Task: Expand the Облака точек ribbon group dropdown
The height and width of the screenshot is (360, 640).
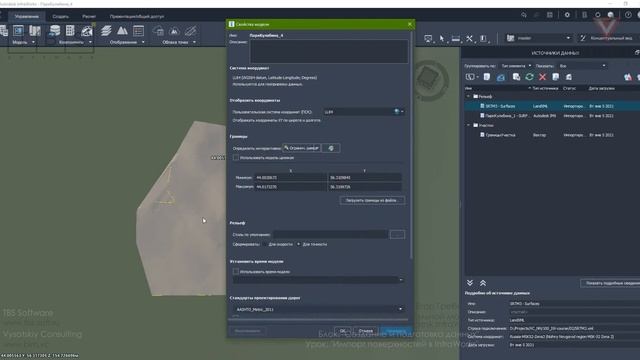Action: coord(194,42)
